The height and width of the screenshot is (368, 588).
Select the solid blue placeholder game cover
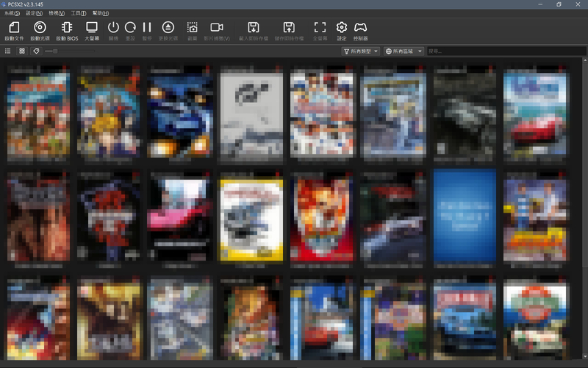pyautogui.click(x=465, y=215)
